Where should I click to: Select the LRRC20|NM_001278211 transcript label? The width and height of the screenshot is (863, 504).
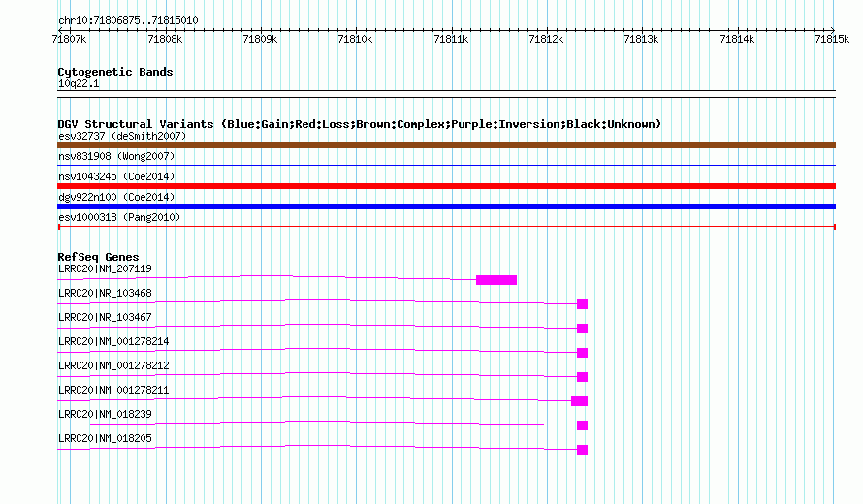(113, 390)
